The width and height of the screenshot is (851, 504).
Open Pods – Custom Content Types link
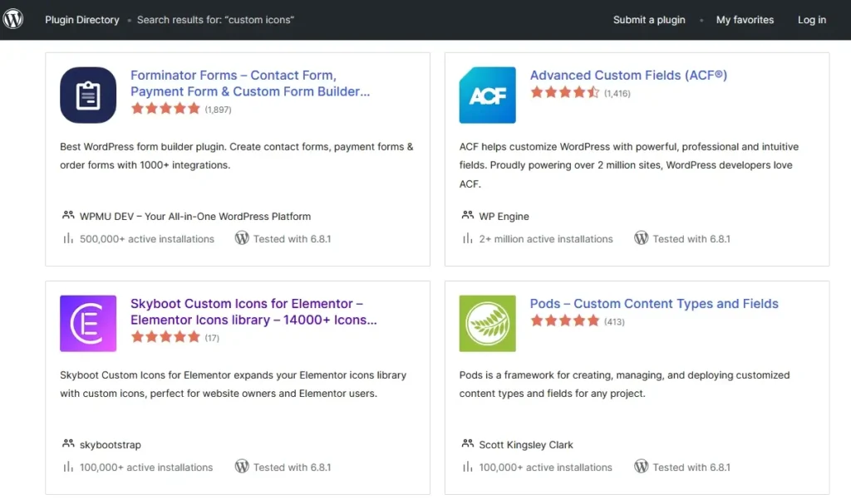pyautogui.click(x=654, y=303)
